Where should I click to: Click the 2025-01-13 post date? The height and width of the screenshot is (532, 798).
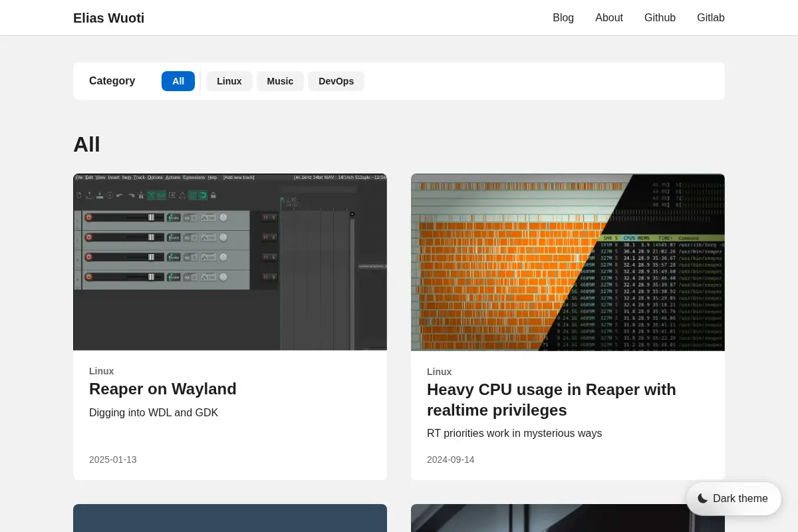[113, 460]
